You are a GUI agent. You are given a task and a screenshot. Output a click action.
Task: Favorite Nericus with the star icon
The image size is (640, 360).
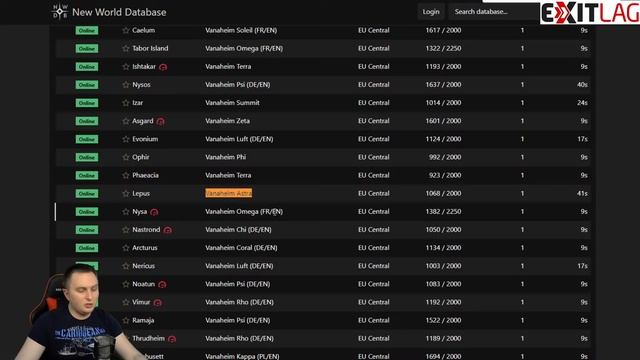tap(126, 266)
